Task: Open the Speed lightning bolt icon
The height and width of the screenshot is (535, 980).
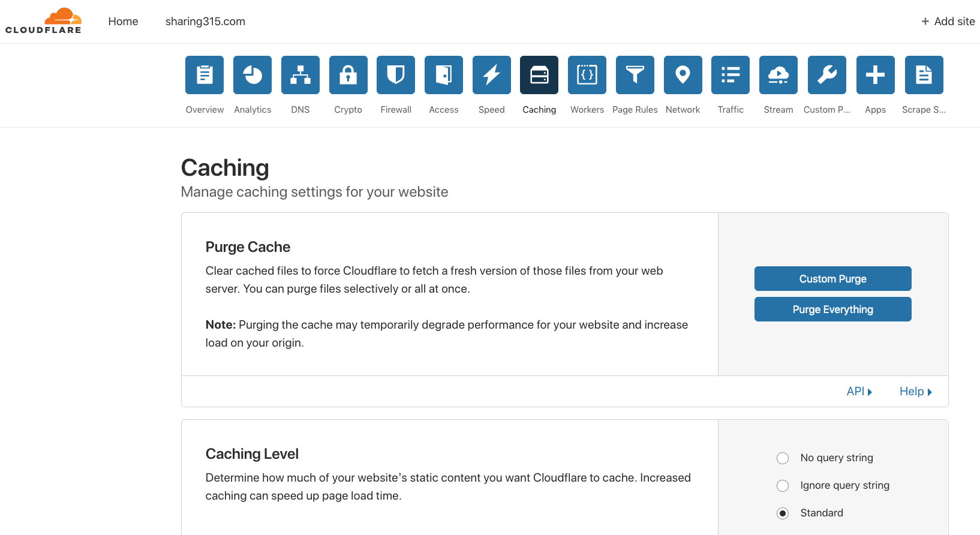Action: click(x=492, y=75)
